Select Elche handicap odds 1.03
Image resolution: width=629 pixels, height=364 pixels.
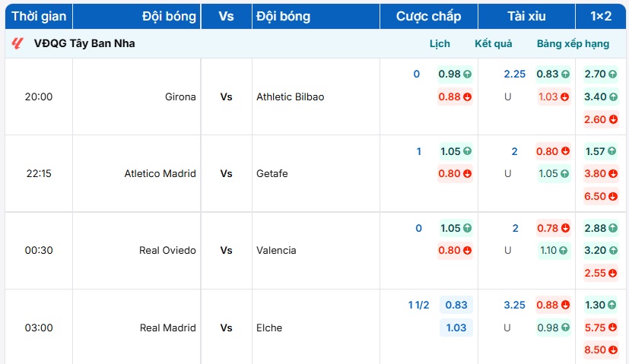[456, 328]
